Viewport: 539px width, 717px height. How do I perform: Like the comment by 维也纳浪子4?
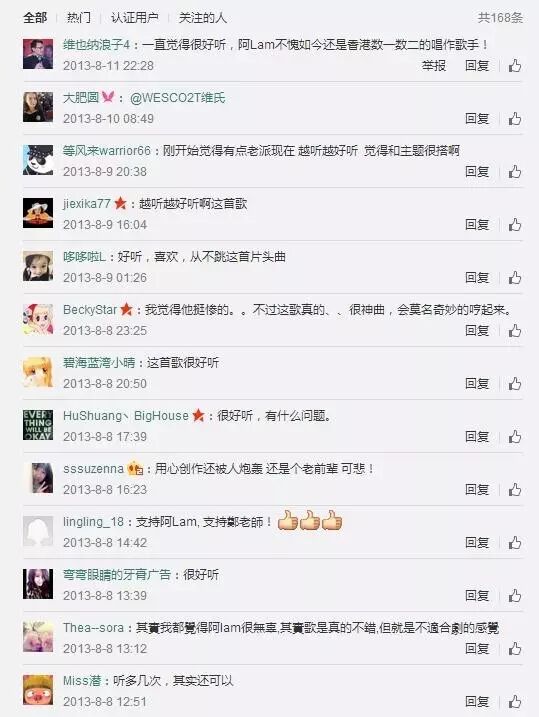515,66
